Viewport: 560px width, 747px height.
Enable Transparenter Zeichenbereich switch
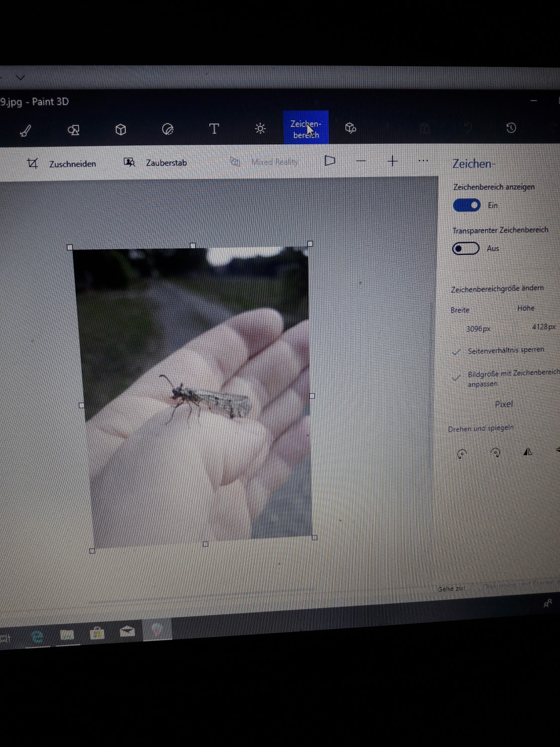pyautogui.click(x=465, y=249)
